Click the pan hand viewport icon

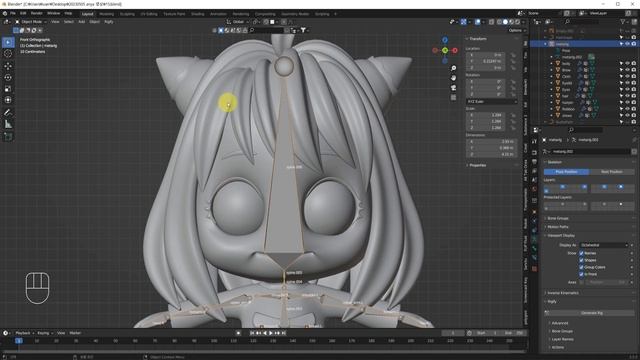click(x=453, y=78)
